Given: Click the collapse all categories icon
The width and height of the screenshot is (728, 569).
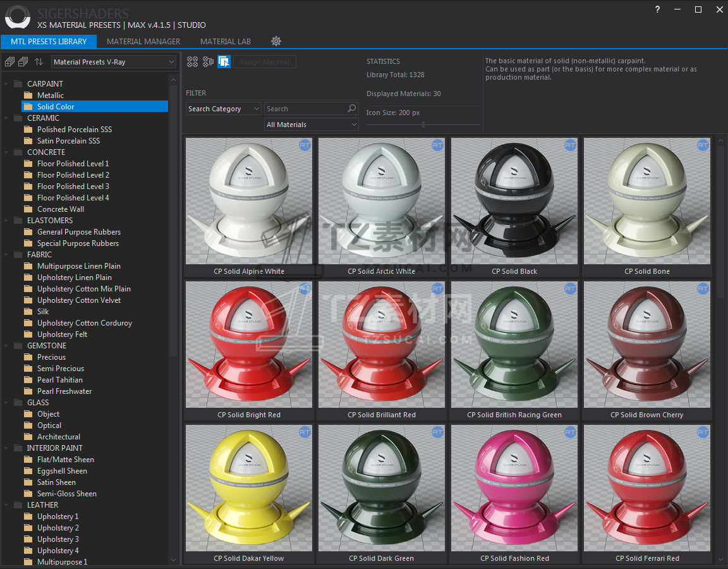Looking at the screenshot, I should pyautogui.click(x=23, y=62).
